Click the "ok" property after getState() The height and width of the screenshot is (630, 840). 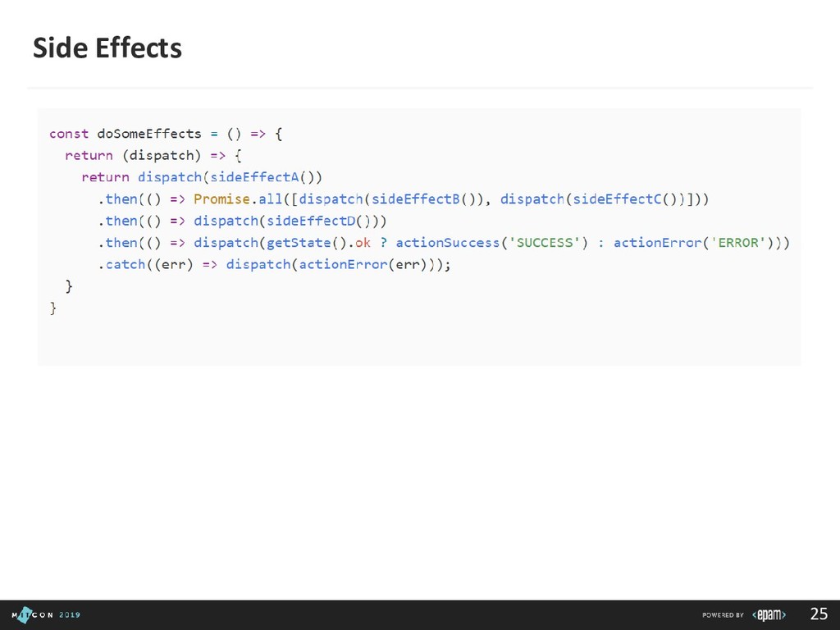point(363,243)
